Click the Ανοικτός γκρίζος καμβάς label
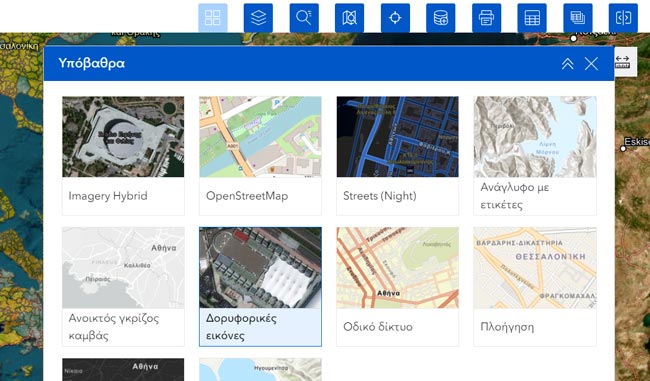Viewport: 650px width, 381px height. [x=114, y=327]
